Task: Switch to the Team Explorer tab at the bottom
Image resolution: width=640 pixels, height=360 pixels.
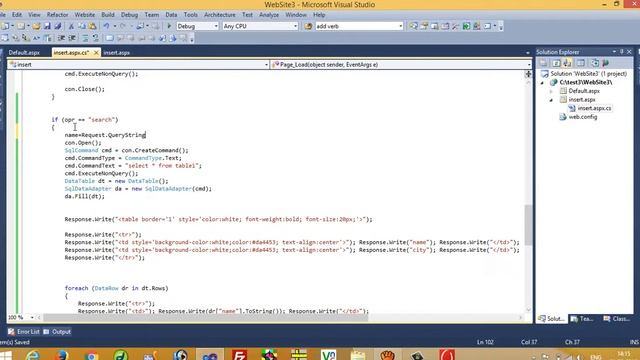Action: [x=582, y=319]
